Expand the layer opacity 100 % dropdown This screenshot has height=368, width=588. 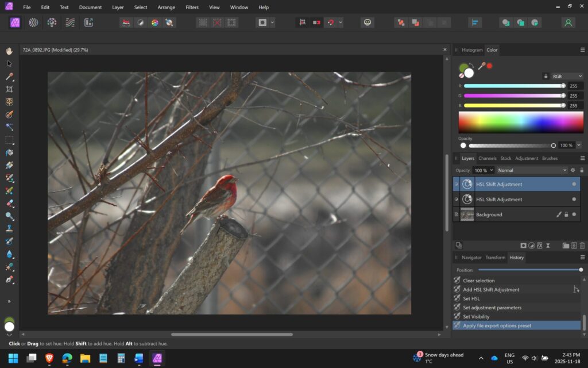(x=492, y=170)
